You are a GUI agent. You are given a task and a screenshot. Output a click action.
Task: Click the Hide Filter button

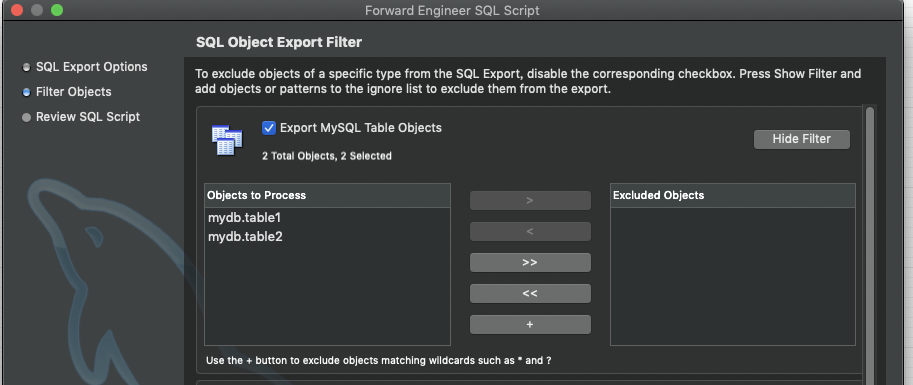(802, 139)
